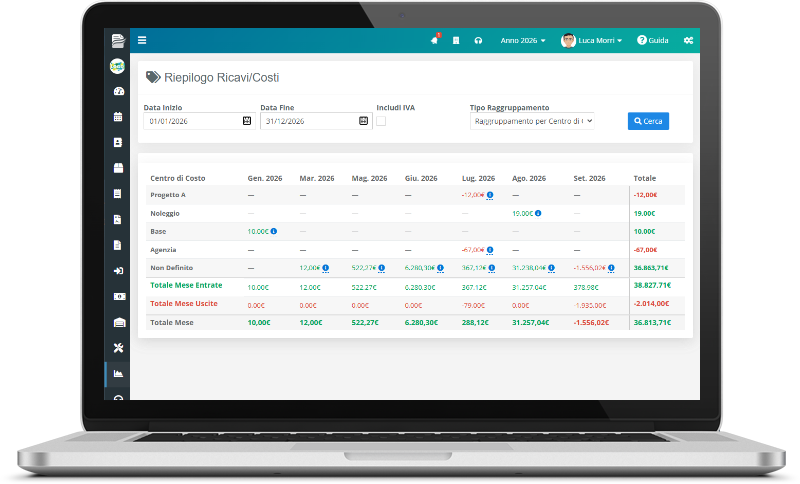This screenshot has height=484, width=800.
Task: Open the notifications bell icon
Action: pyautogui.click(x=435, y=40)
